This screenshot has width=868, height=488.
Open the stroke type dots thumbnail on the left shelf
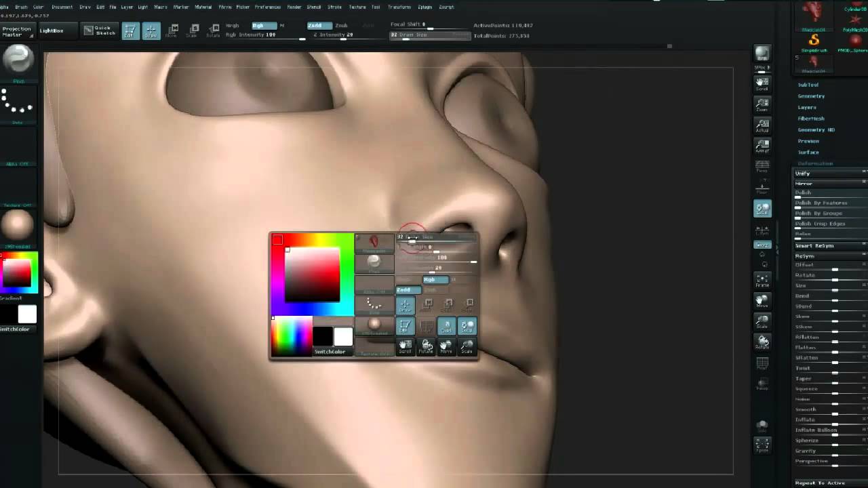pyautogui.click(x=18, y=103)
